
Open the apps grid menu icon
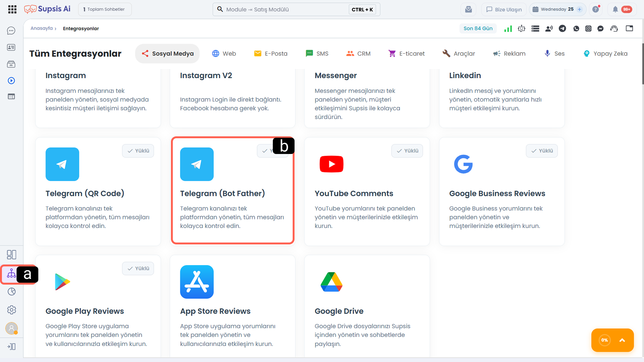pos(12,9)
